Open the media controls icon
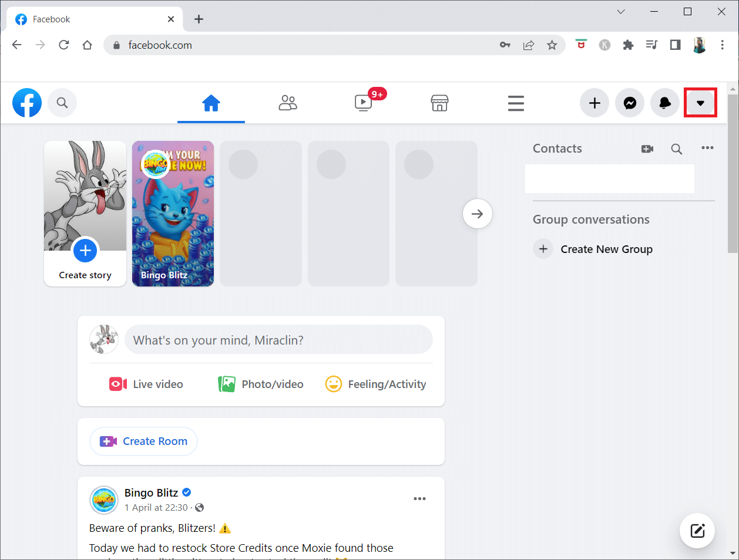 [651, 45]
